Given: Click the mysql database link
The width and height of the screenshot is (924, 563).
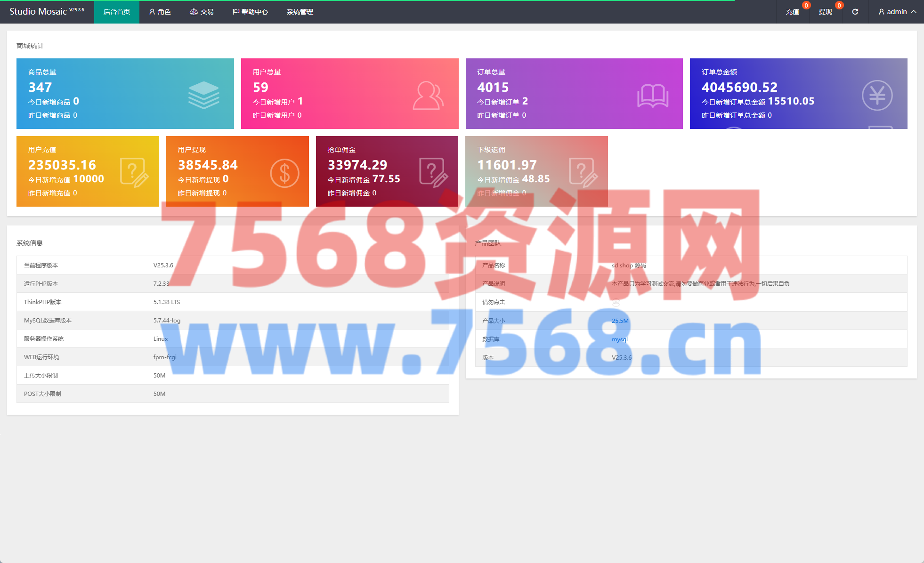Looking at the screenshot, I should 619,339.
